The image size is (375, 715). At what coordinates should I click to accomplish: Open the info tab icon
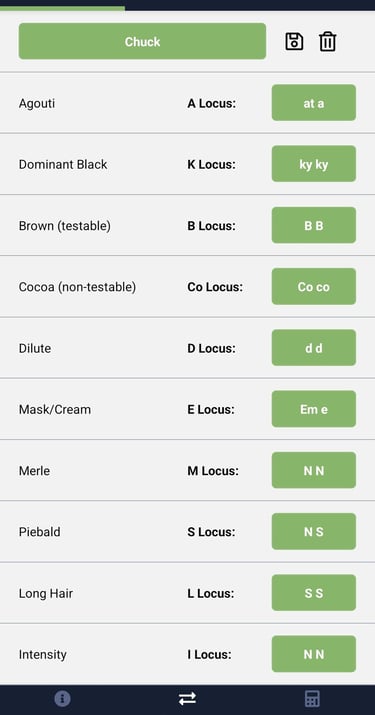(x=62, y=698)
